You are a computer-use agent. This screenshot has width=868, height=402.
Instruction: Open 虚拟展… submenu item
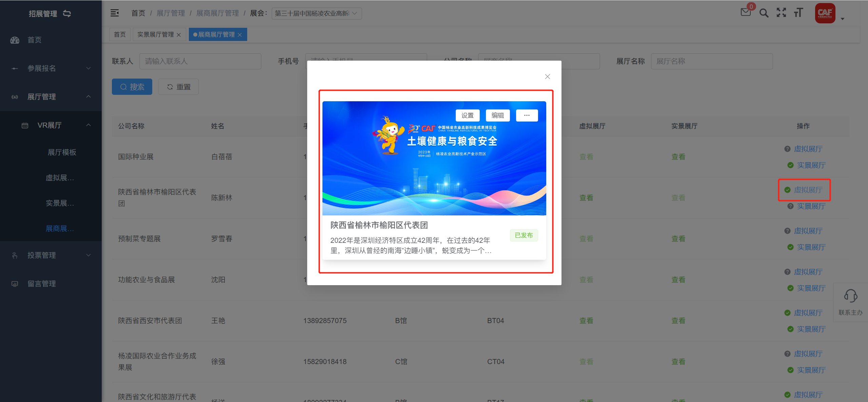coord(60,178)
